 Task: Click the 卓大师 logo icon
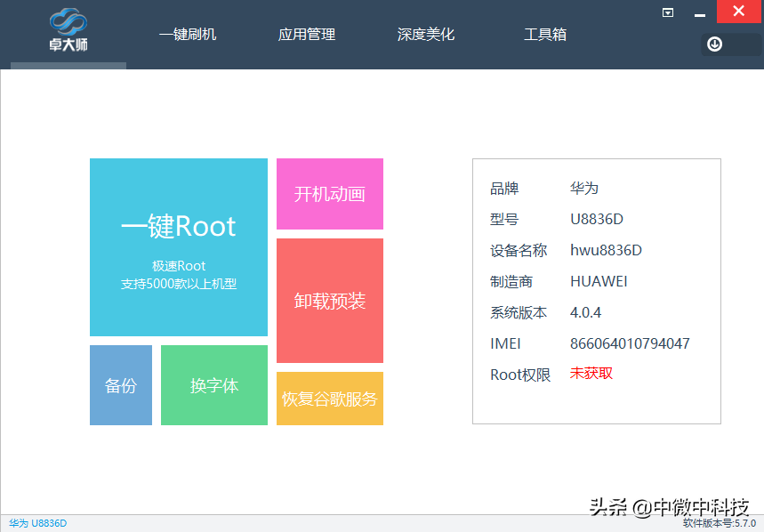coord(67,24)
